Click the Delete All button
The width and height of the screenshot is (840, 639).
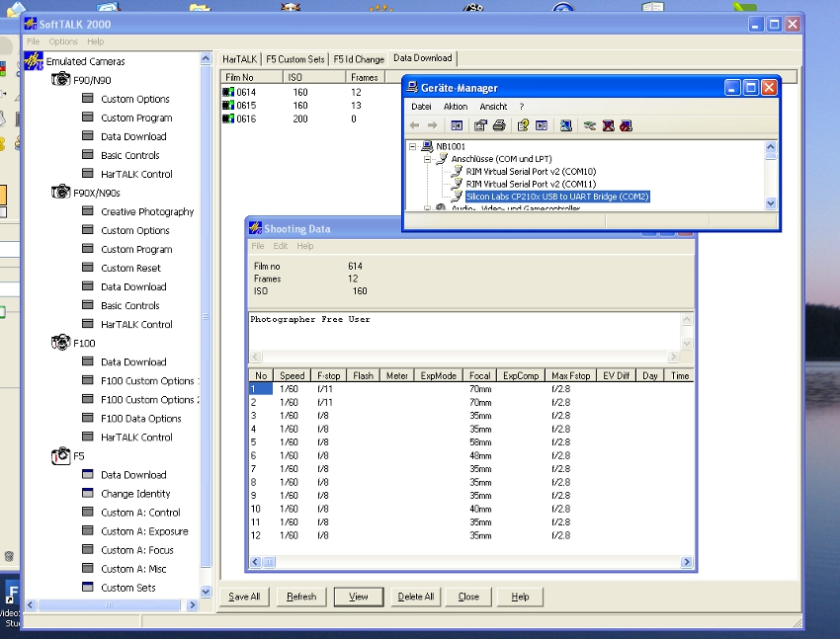click(x=416, y=597)
